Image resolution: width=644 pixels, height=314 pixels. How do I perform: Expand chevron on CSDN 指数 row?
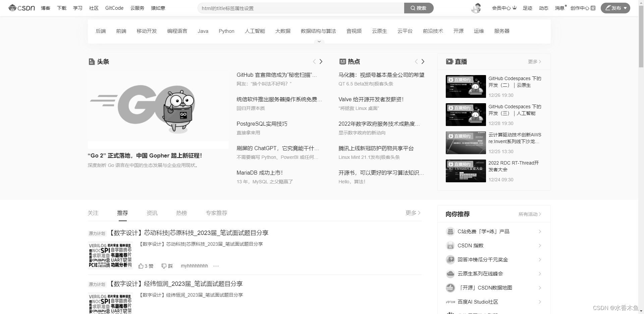540,246
